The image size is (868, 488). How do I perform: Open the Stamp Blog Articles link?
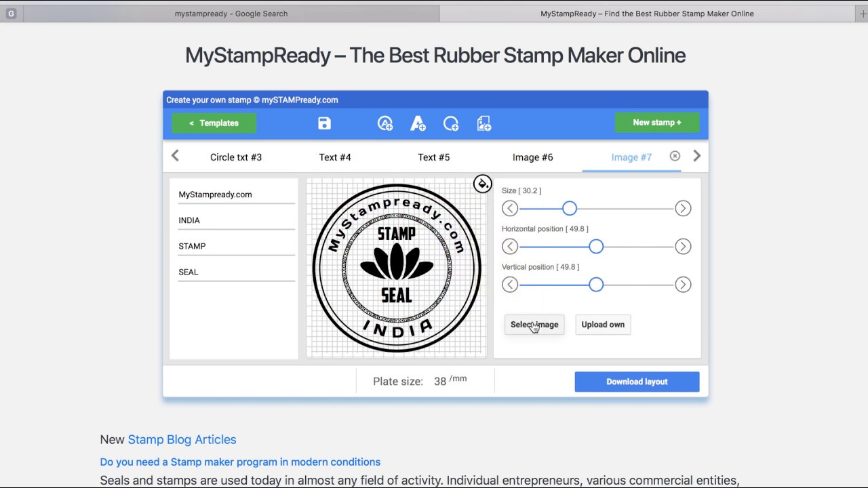click(182, 439)
